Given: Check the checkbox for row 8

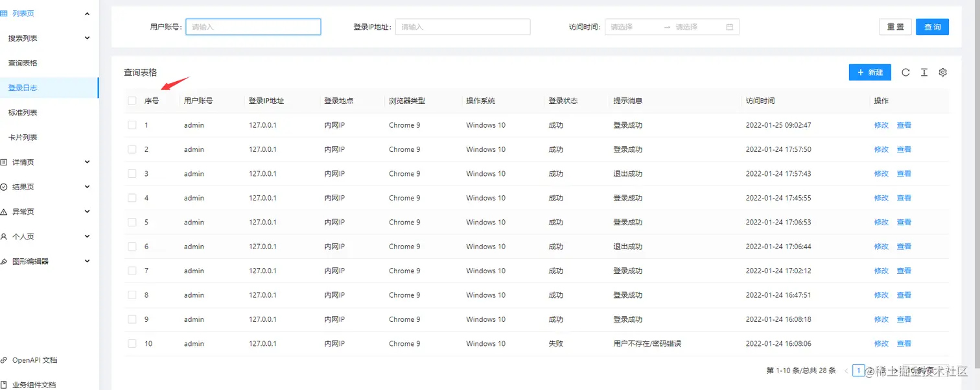Looking at the screenshot, I should tap(132, 295).
